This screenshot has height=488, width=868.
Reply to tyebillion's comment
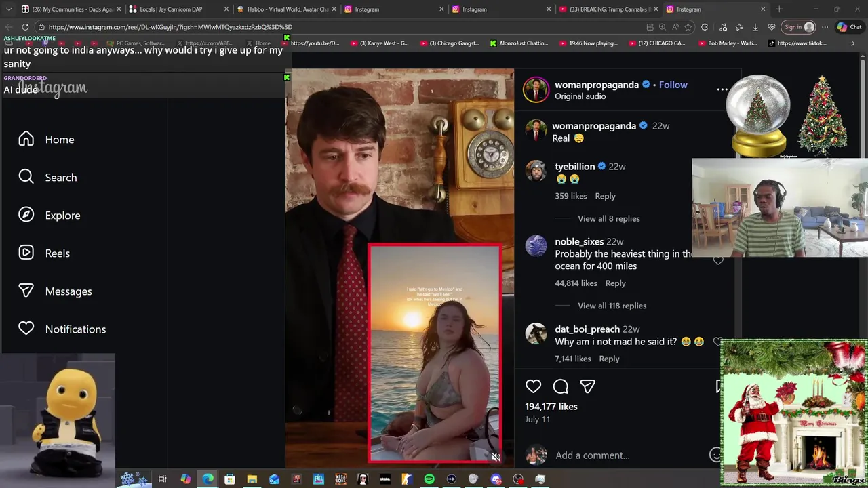click(605, 196)
